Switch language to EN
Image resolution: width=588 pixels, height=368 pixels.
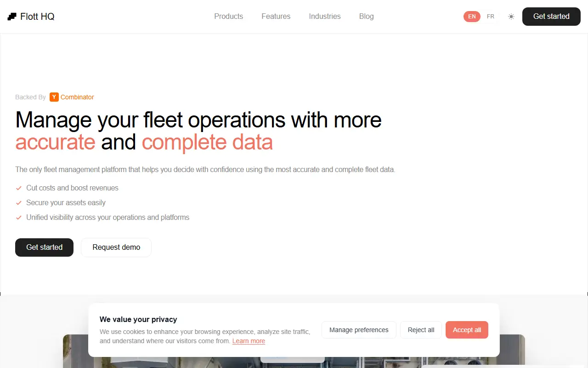[472, 17]
